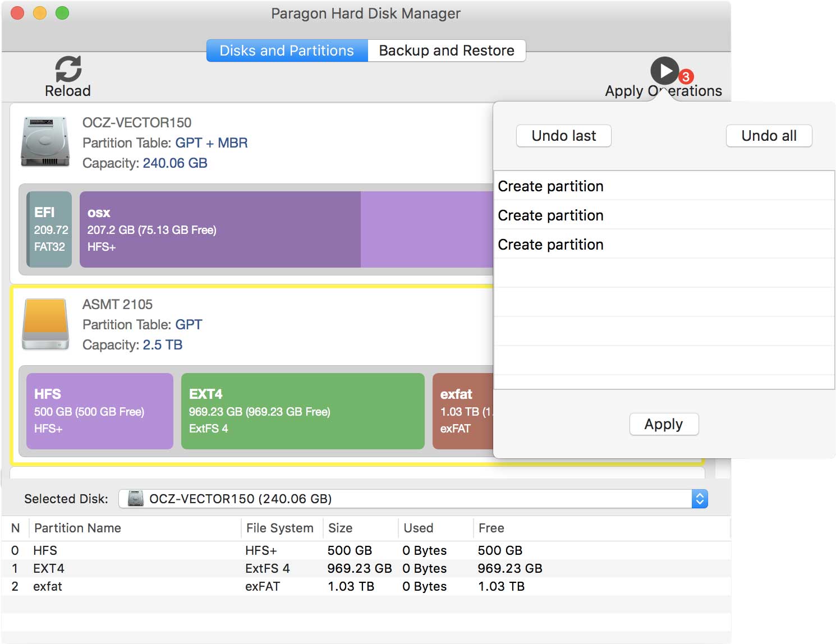This screenshot has width=836, height=644.
Task: Select the purple HFS 500 GB partition
Action: click(99, 411)
